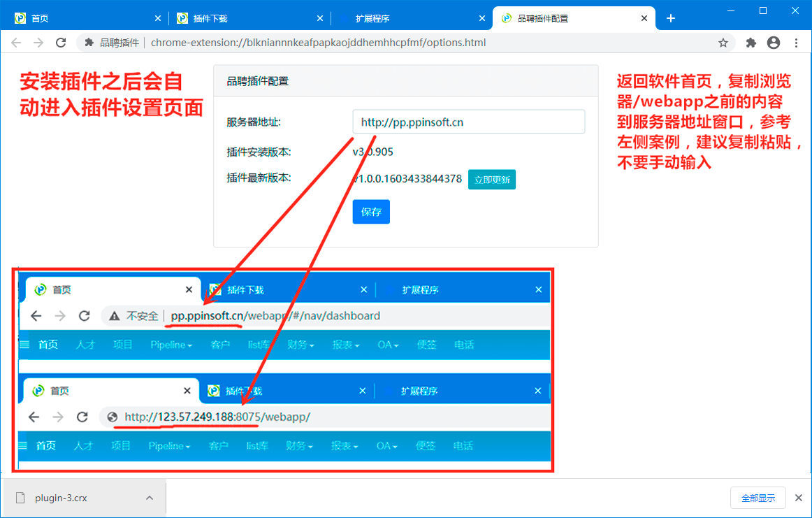The height and width of the screenshot is (518, 812).
Task: Dismiss the downloads bar
Action: coord(799,498)
